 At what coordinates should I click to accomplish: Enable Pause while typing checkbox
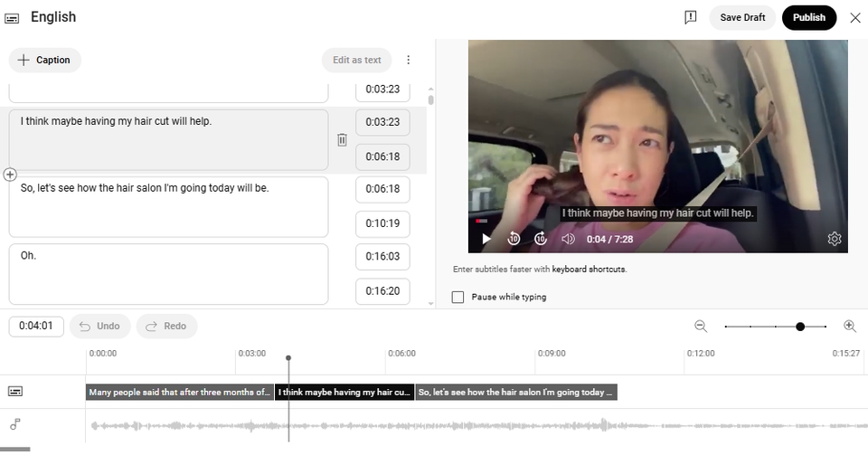(x=458, y=298)
